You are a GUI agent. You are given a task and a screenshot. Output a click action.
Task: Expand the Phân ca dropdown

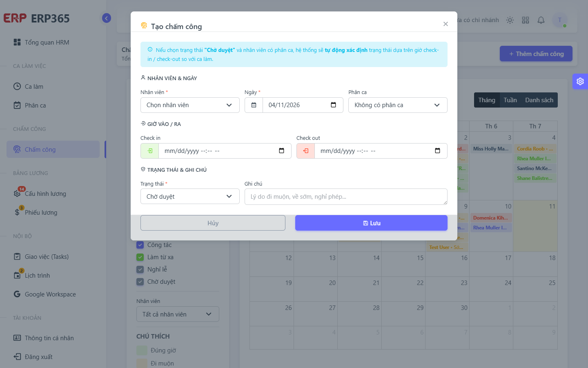tap(398, 105)
